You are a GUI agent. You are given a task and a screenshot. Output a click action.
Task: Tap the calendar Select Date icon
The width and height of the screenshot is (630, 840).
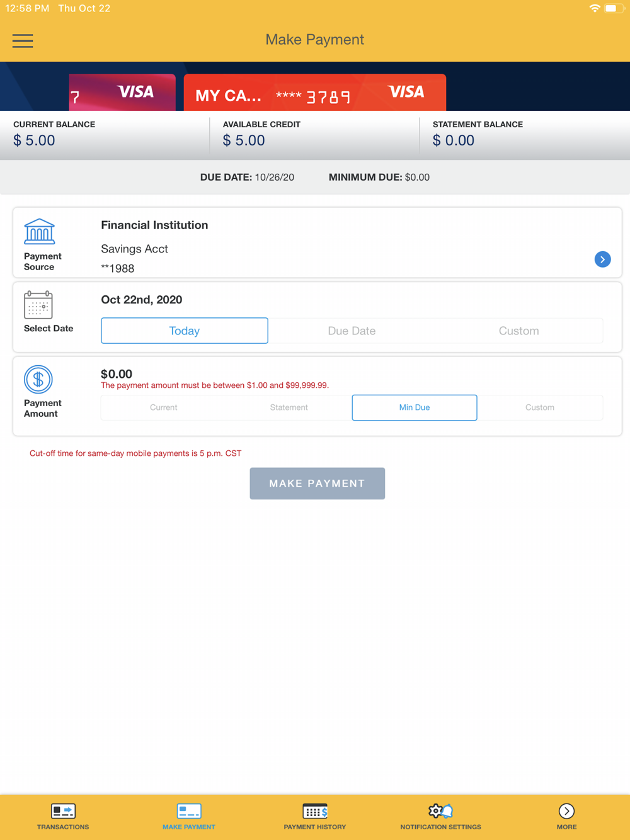[x=38, y=305]
